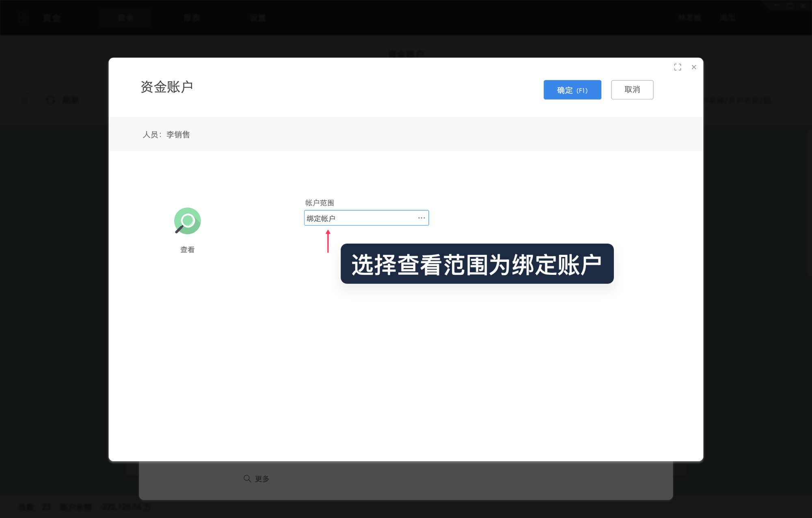This screenshot has width=812, height=518.
Task: Click the 更多 link at the bottom
Action: (262, 479)
